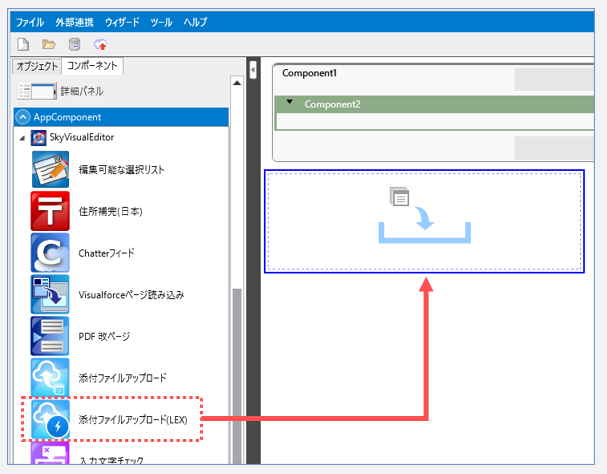The width and height of the screenshot is (607, 474).
Task: Select the Visualforceページ読み込み icon
Action: tap(50, 294)
